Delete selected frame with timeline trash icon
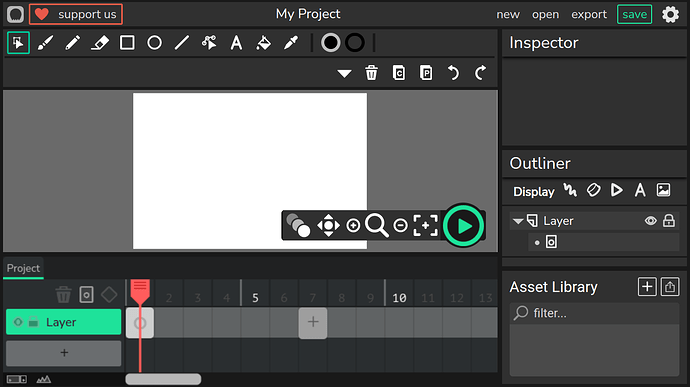This screenshot has height=387, width=690. click(63, 295)
